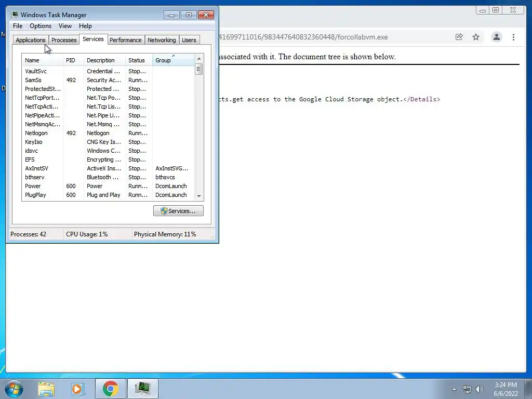Open File Explorer from the taskbar
532x399 pixels.
point(46,389)
